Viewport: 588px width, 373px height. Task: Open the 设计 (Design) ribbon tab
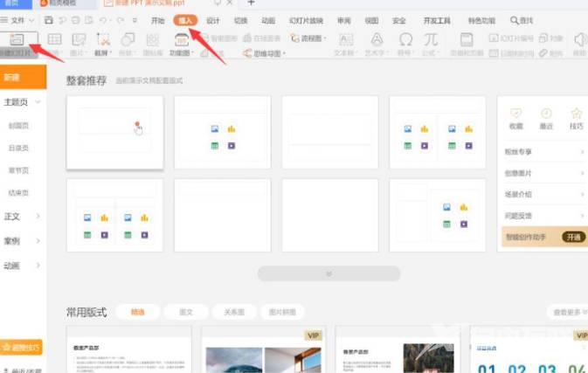(x=212, y=19)
